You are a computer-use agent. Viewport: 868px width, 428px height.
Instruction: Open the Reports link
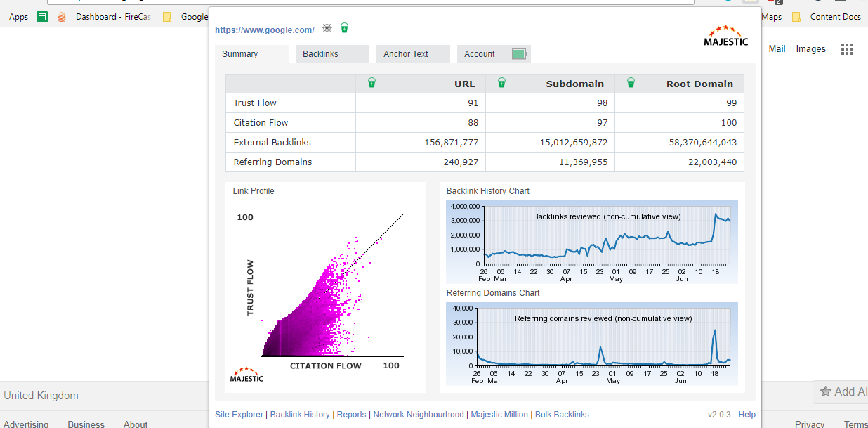point(352,415)
